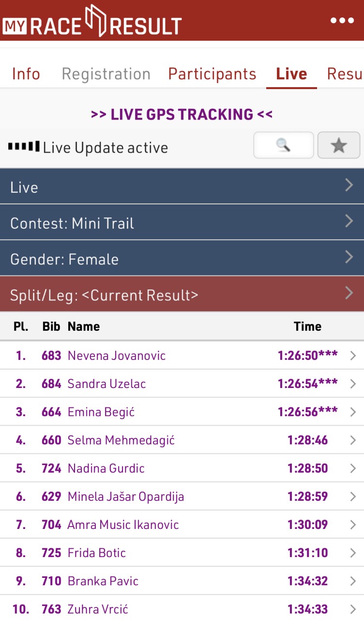Open search with the magnifier icon
The image size is (364, 620).
[x=284, y=145]
